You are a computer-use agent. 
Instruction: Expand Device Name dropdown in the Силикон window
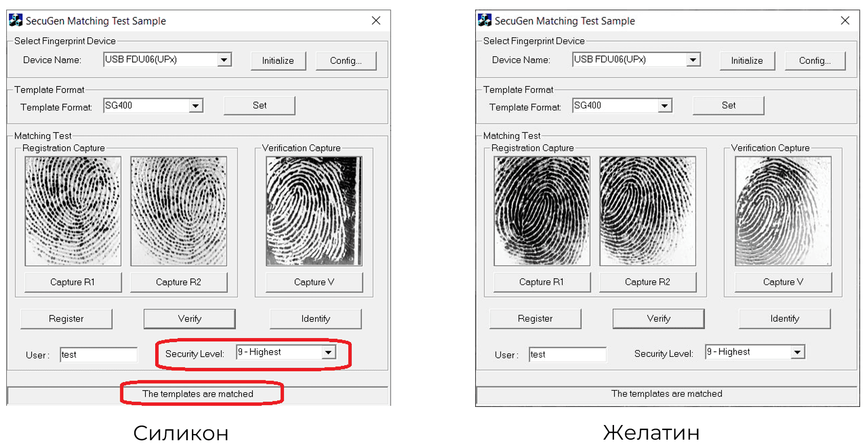(224, 60)
